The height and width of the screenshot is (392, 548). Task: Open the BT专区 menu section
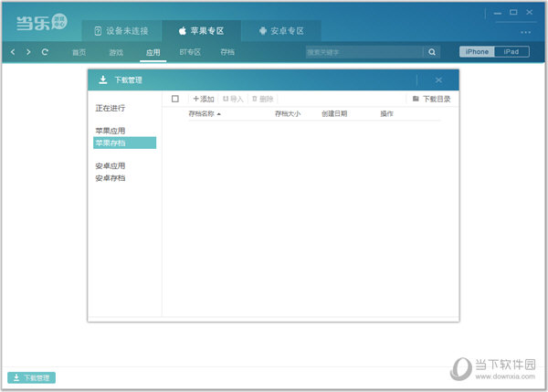coord(189,52)
